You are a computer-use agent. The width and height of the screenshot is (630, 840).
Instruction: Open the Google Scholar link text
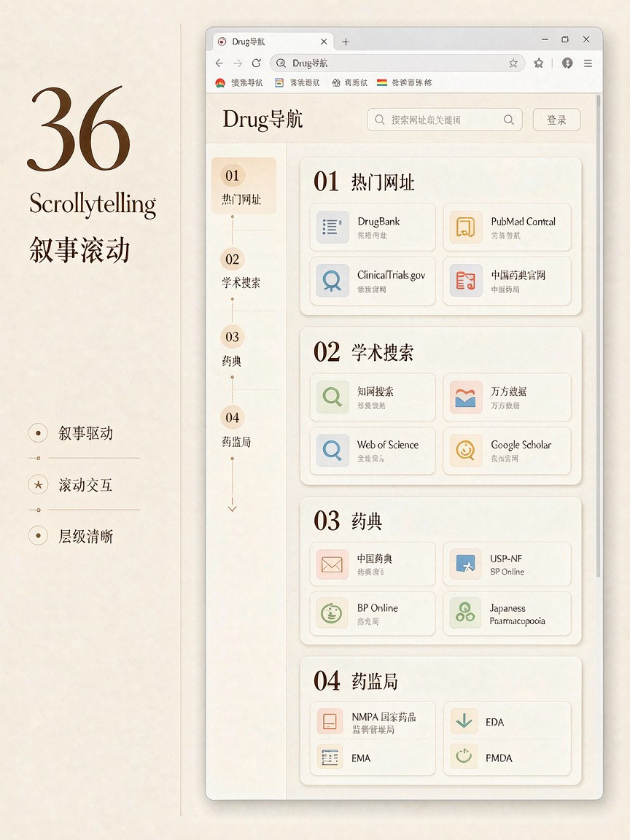point(521,445)
